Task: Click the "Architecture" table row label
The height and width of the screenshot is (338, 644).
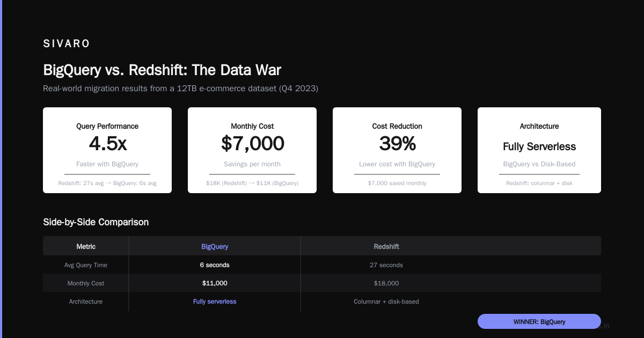Action: click(x=86, y=302)
